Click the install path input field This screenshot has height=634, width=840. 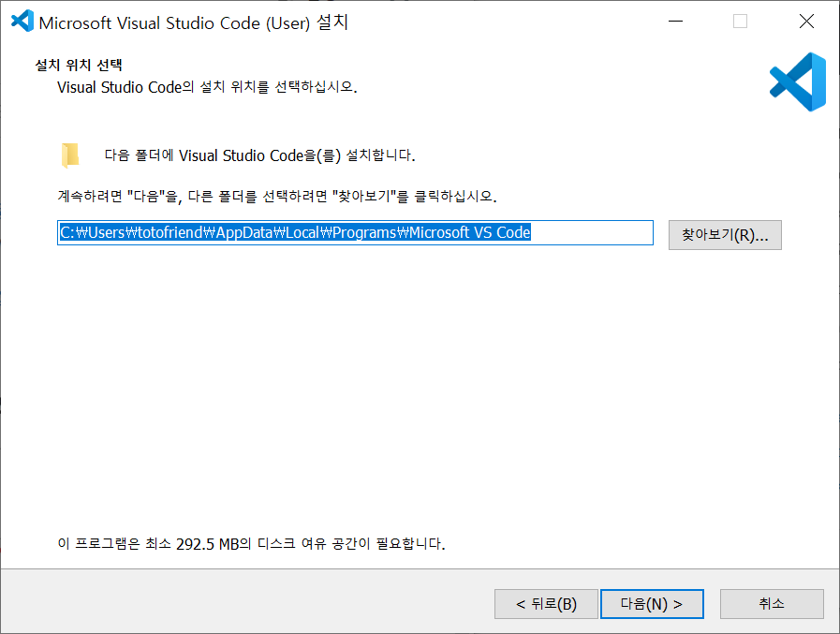(355, 232)
